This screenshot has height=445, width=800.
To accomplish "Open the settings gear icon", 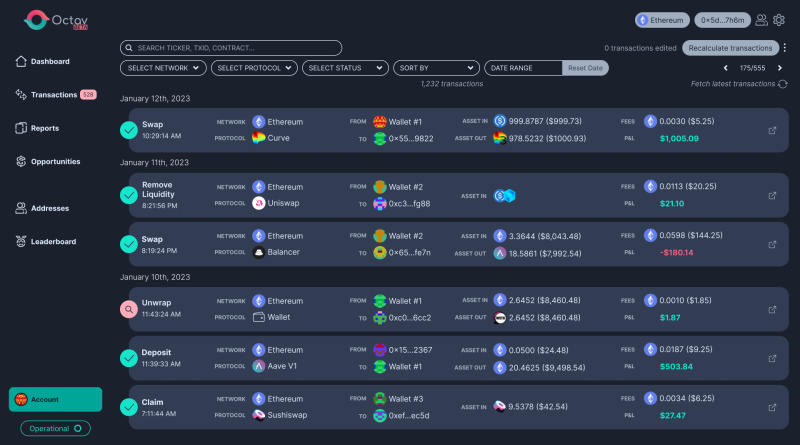I will point(780,20).
